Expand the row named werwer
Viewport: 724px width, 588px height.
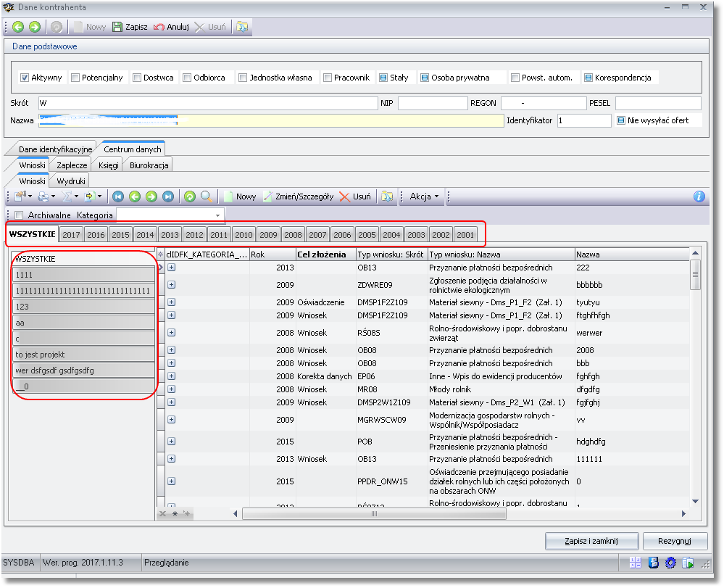point(171,333)
